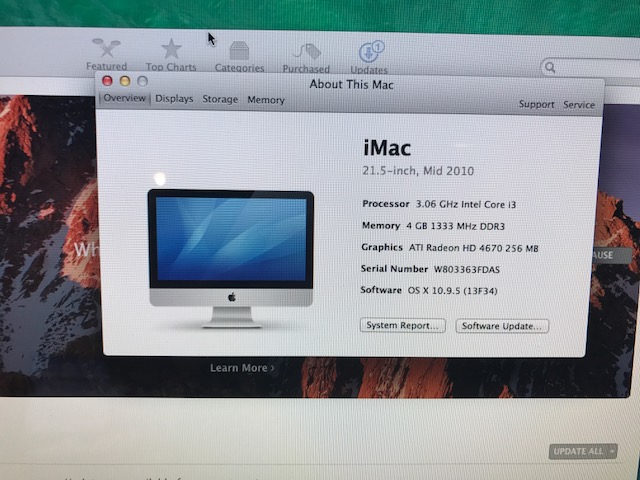This screenshot has height=480, width=640.
Task: Open the Support link in About This Mac
Action: pos(536,104)
